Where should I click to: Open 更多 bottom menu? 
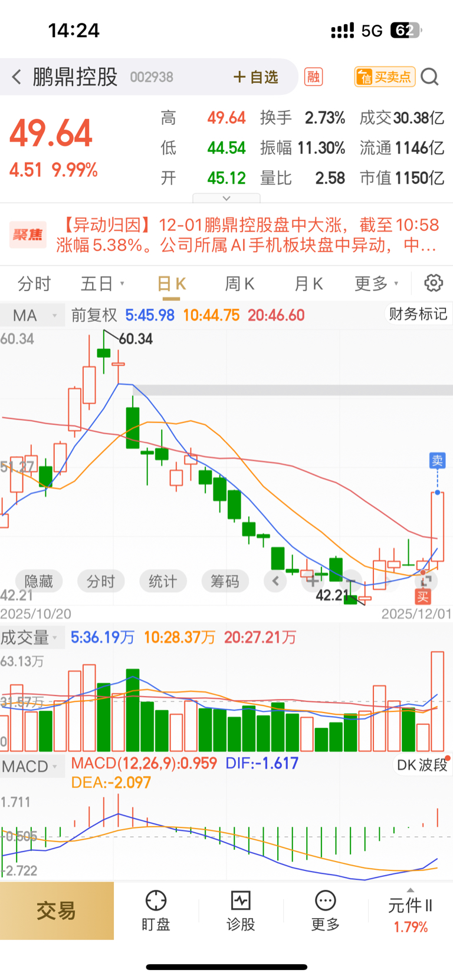(326, 910)
